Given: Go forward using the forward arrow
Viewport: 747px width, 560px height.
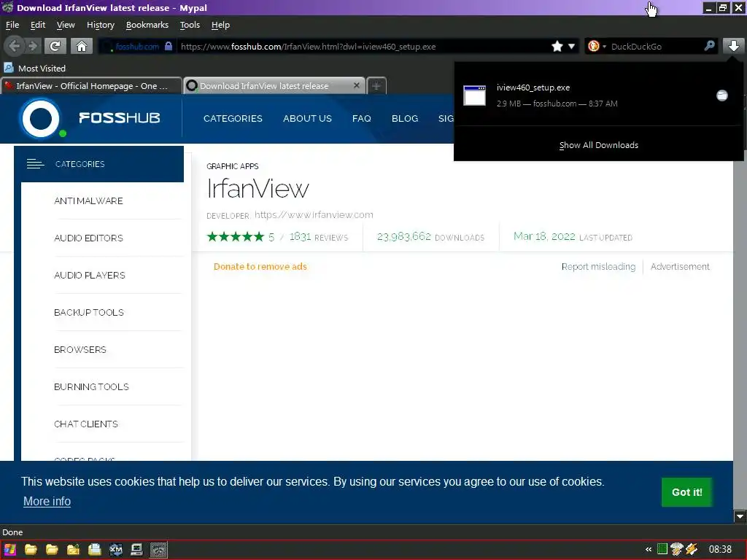Looking at the screenshot, I should pyautogui.click(x=32, y=46).
